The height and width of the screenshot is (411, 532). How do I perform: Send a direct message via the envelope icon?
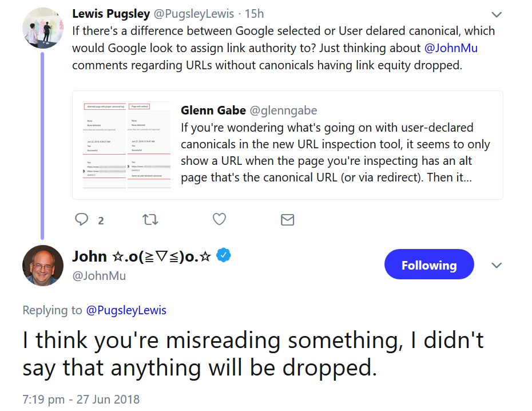click(287, 219)
